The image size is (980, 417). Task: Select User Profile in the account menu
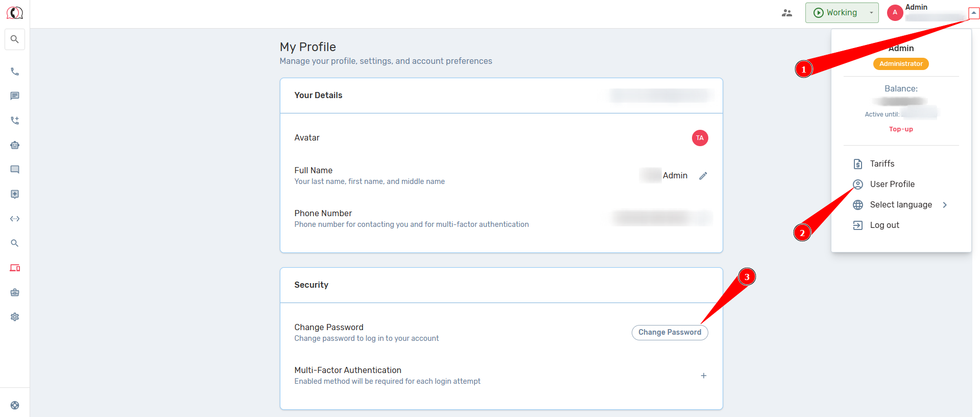[892, 184]
